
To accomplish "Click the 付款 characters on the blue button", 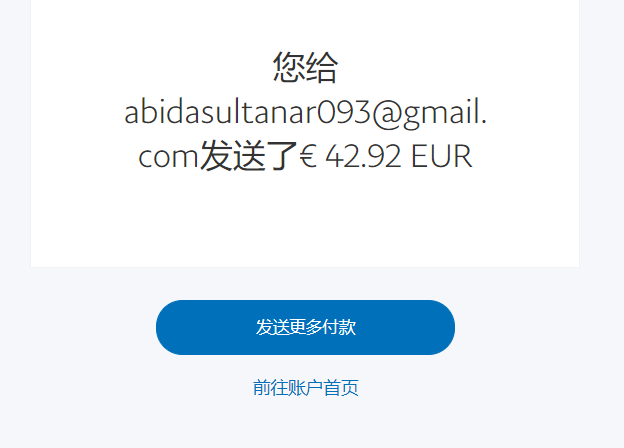I will coord(339,327).
